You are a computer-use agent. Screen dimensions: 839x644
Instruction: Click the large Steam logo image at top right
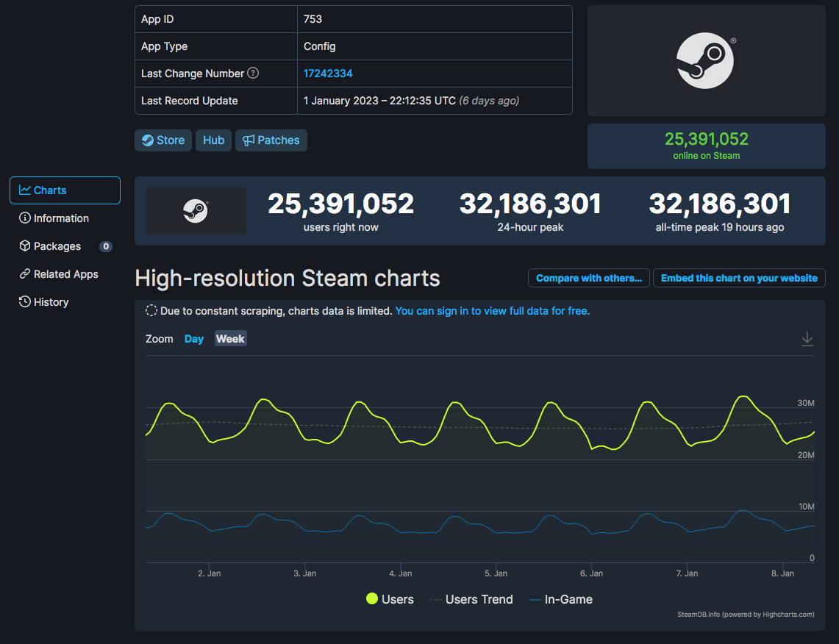tap(706, 60)
